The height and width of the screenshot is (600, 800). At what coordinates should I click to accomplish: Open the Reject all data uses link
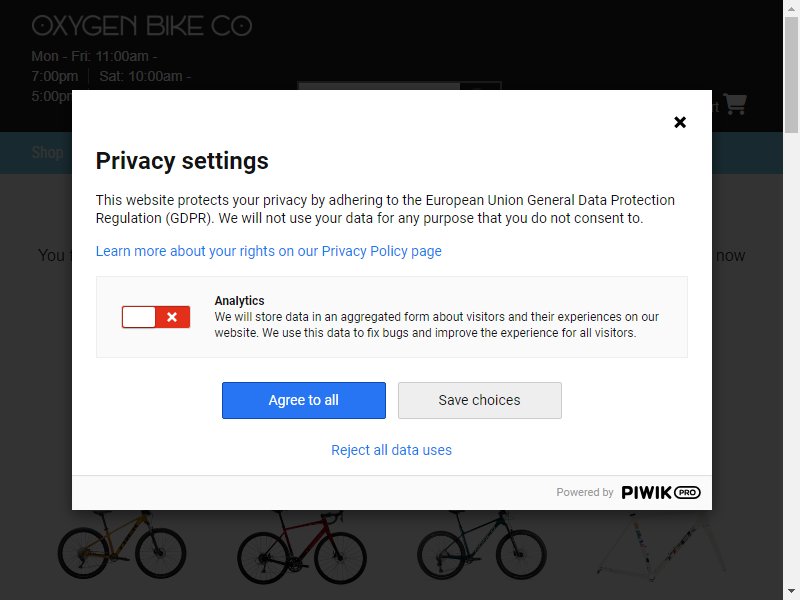391,450
